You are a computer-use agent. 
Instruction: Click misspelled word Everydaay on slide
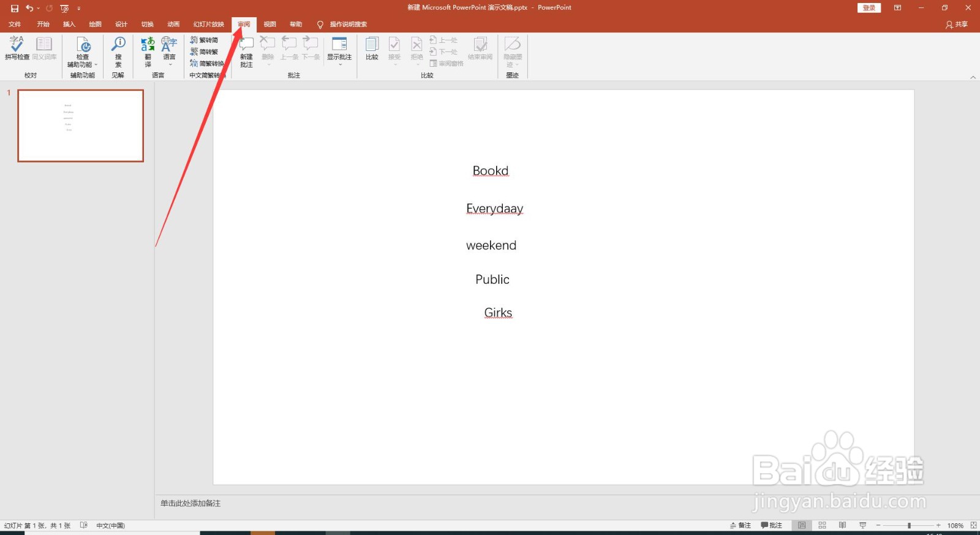(495, 208)
